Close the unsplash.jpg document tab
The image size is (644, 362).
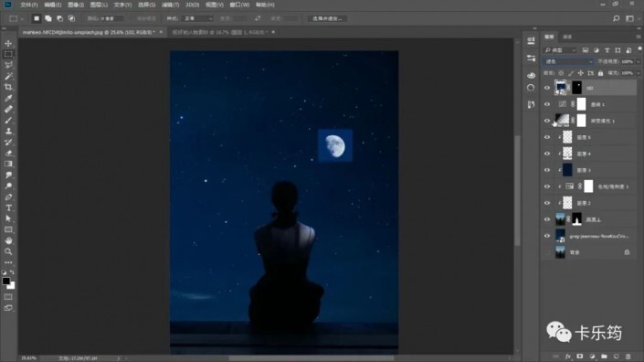pos(161,32)
